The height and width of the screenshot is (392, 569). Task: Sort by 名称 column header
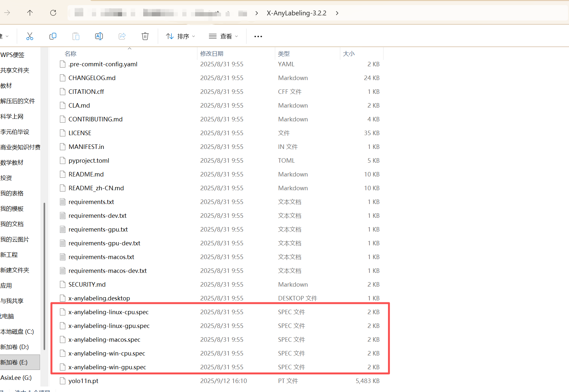70,54
